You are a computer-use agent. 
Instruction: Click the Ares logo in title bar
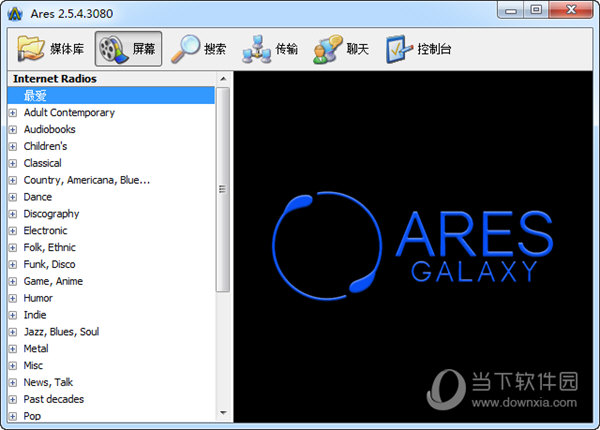tap(15, 14)
